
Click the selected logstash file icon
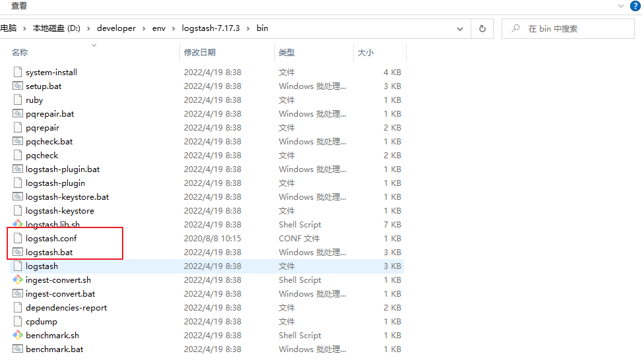(x=18, y=266)
